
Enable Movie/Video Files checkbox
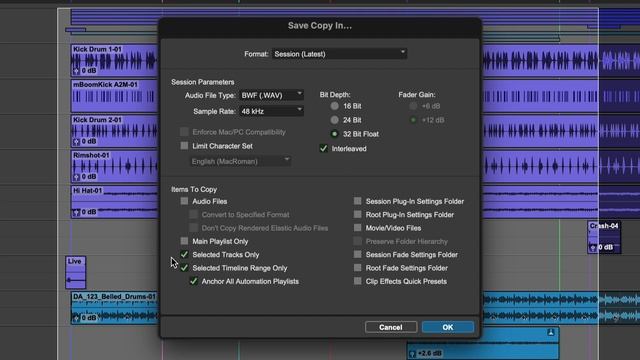click(x=358, y=228)
